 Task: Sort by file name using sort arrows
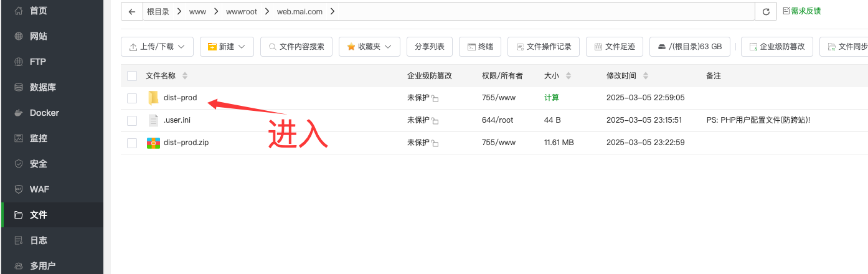tap(184, 76)
